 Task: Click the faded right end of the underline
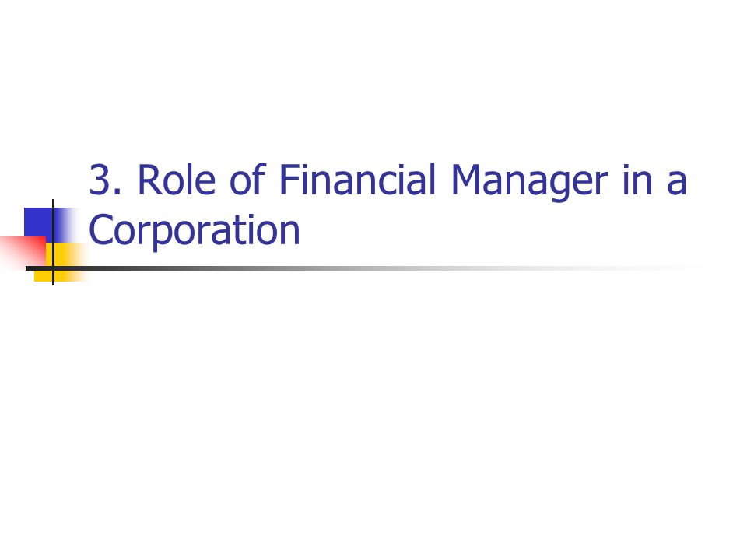667,268
